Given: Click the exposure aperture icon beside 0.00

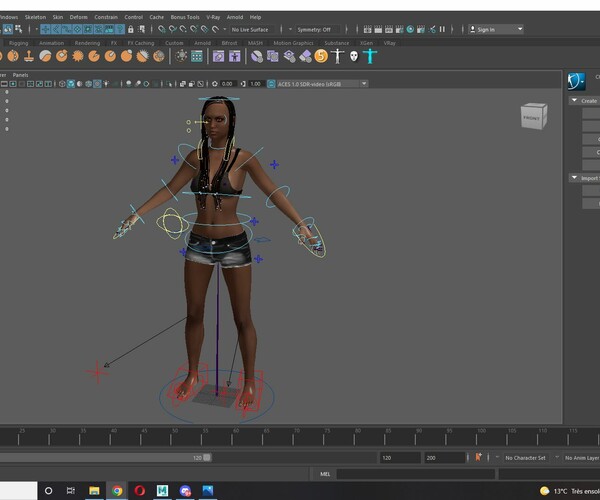Looking at the screenshot, I should click(x=215, y=84).
